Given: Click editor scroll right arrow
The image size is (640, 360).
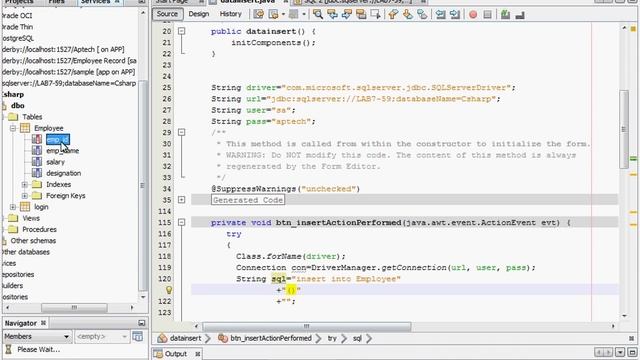Looking at the screenshot, I should coord(613,326).
